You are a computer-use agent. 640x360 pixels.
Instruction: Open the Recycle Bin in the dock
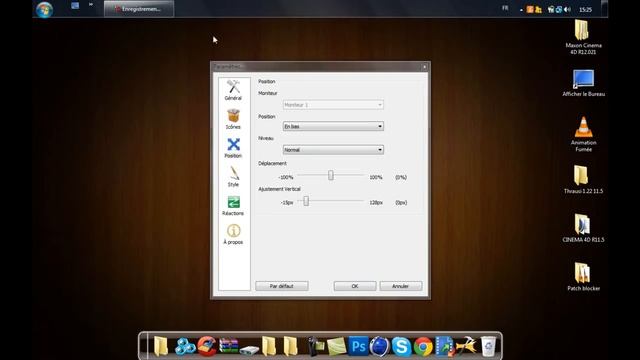[x=488, y=346]
